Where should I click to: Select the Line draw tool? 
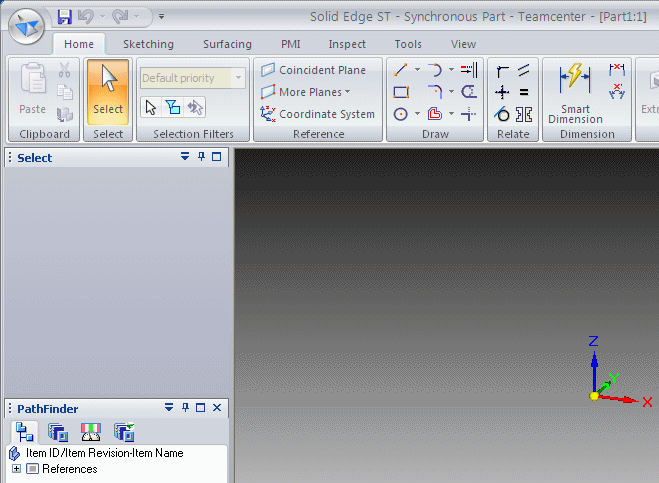[401, 70]
